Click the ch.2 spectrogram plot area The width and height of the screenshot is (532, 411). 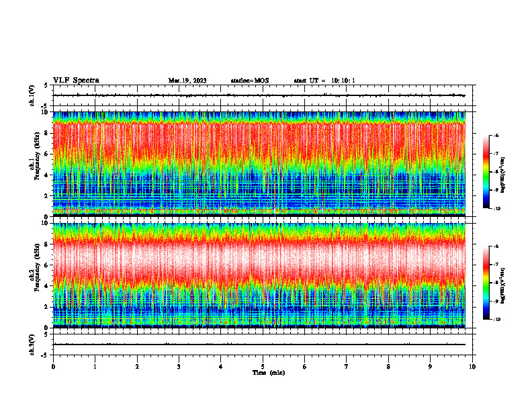click(259, 275)
